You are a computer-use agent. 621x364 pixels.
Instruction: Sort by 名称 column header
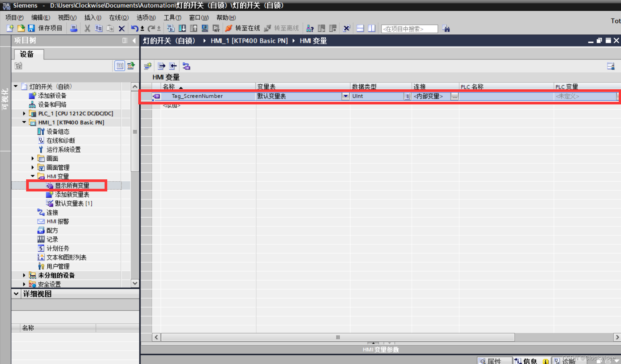208,87
